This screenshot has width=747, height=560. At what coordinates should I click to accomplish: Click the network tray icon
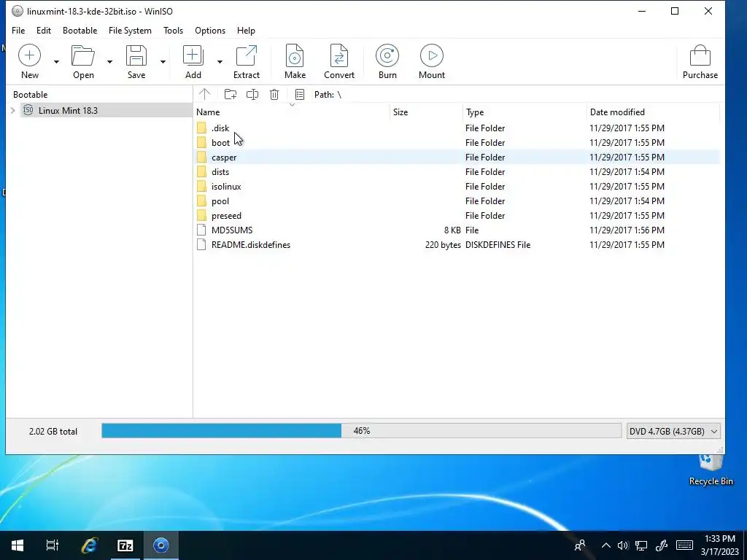coord(641,545)
